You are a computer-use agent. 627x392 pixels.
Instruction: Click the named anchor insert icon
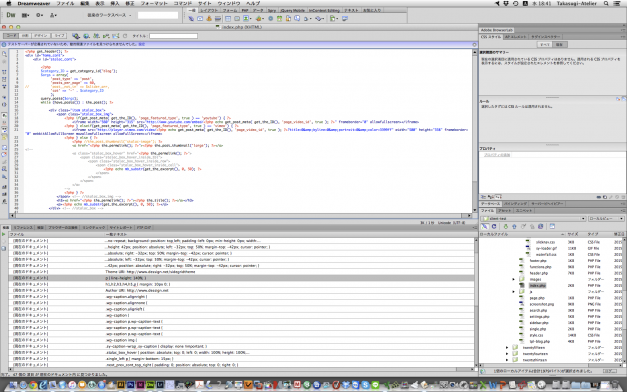pos(209,18)
